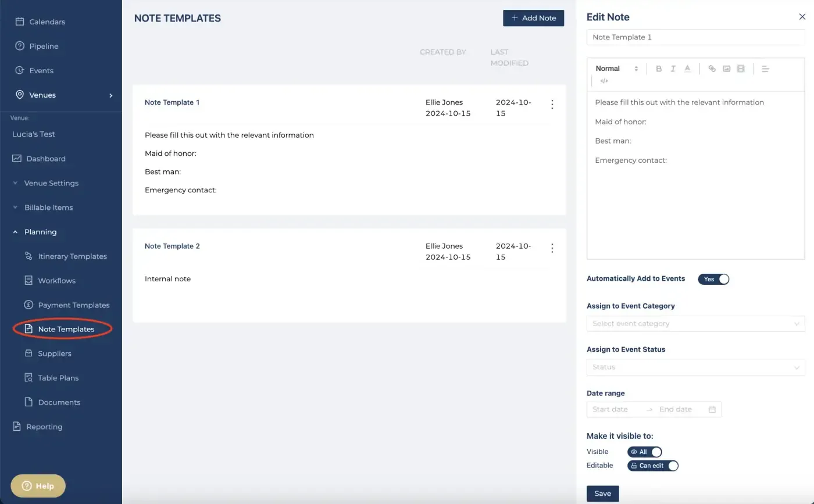
Task: Switch to code view in editor
Action: 604,81
